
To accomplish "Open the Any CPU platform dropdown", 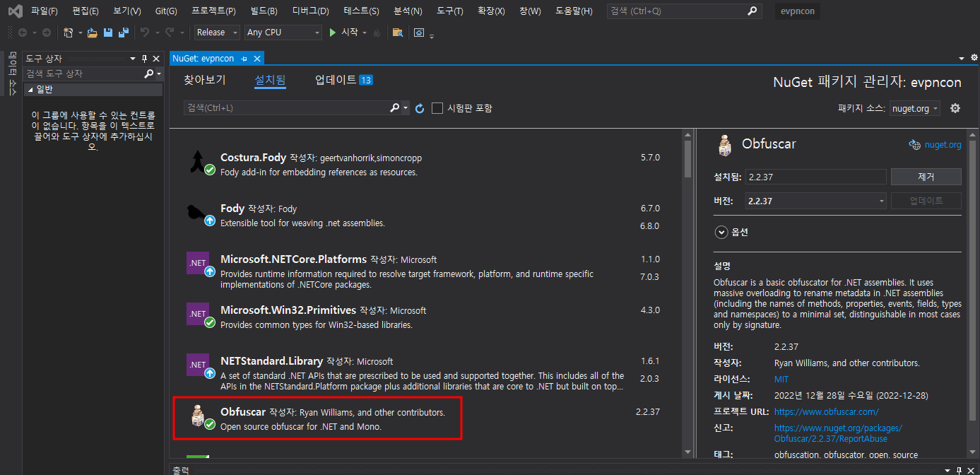I will tap(283, 33).
